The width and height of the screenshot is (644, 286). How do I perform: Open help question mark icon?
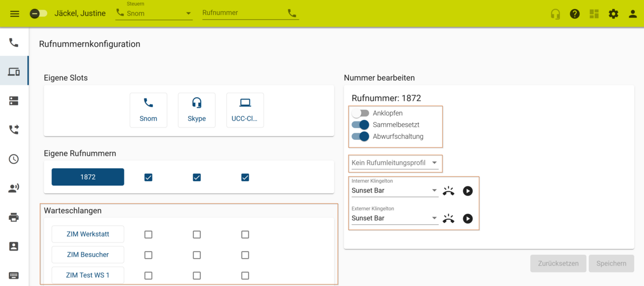575,14
